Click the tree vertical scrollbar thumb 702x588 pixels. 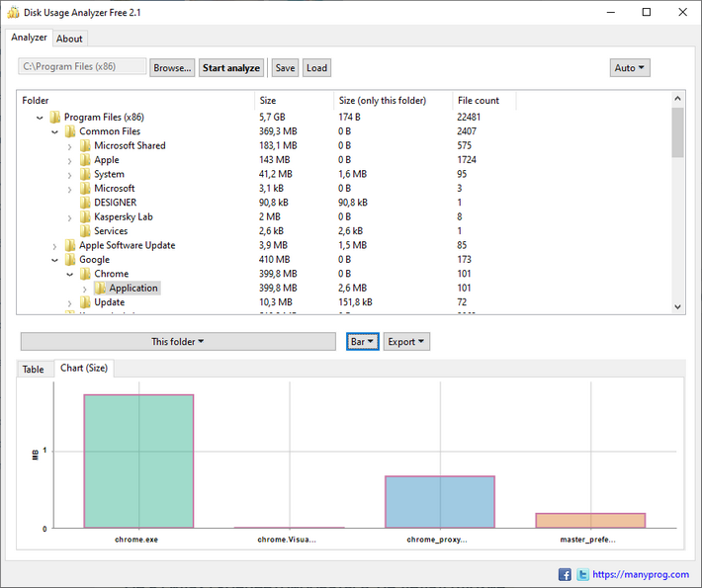coord(678,132)
